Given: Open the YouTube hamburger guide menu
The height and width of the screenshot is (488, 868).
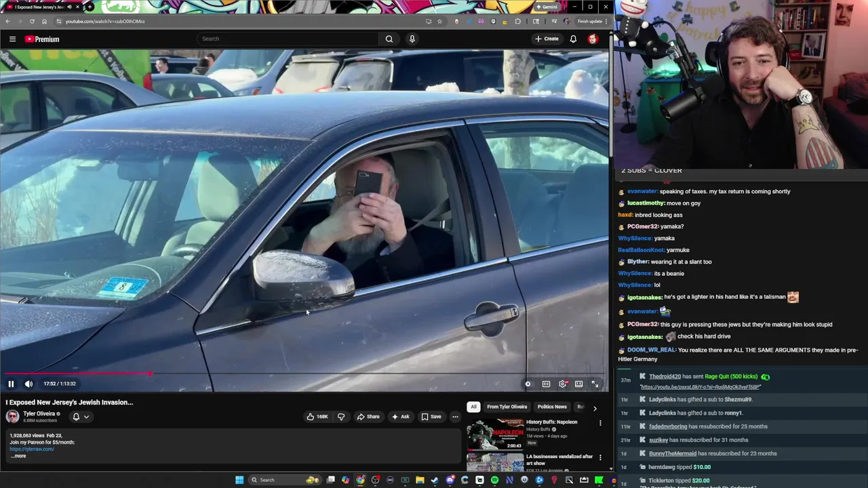Looking at the screenshot, I should pos(12,39).
